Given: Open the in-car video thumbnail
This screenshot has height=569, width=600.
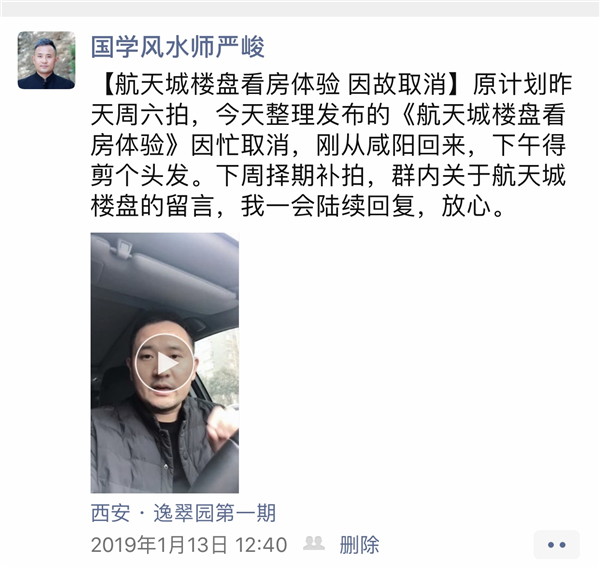Looking at the screenshot, I should click(x=165, y=363).
